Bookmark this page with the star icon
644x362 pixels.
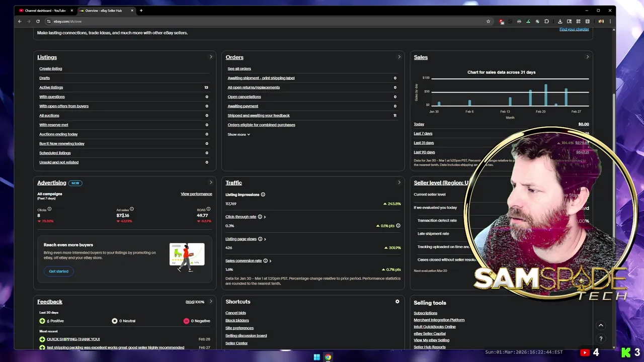point(488,21)
